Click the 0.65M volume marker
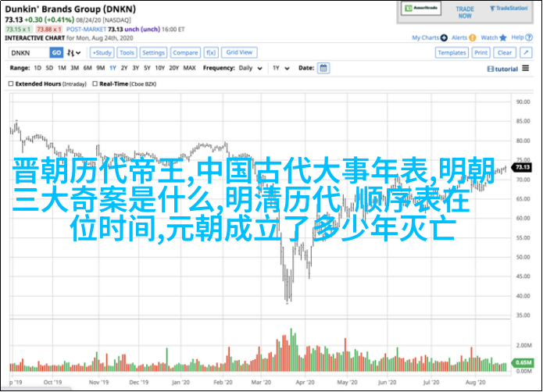The width and height of the screenshot is (543, 392). tap(523, 362)
